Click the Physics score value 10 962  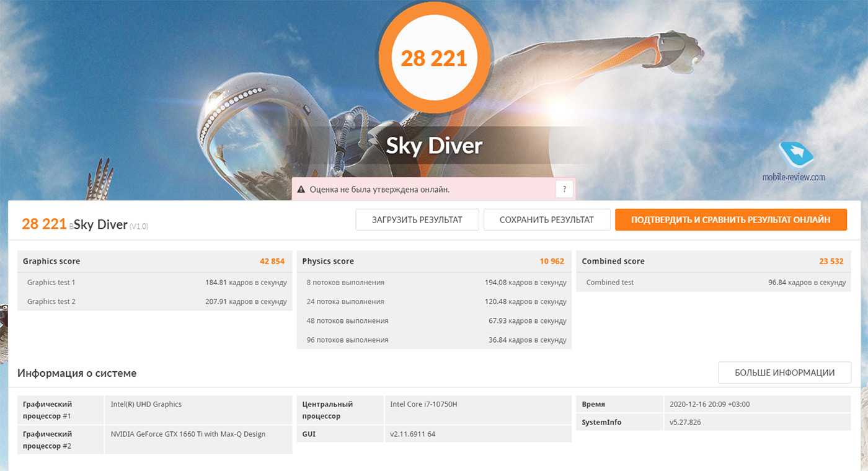(x=552, y=261)
